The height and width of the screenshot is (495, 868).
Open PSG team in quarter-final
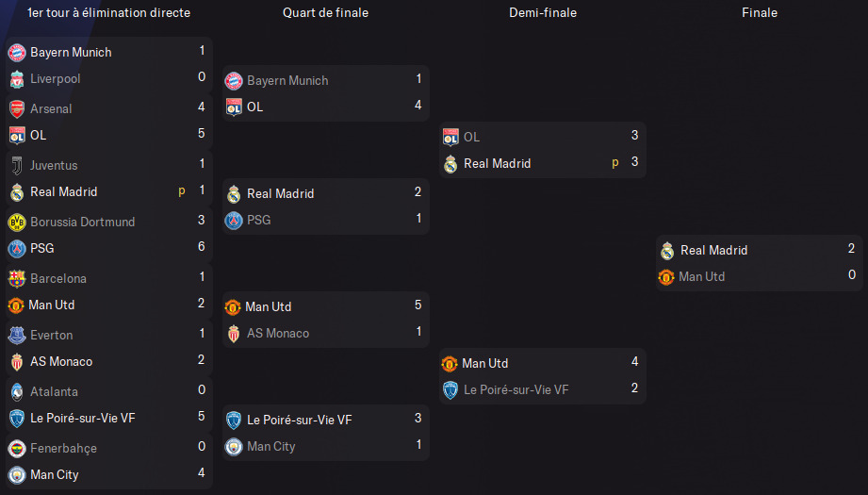coord(258,221)
